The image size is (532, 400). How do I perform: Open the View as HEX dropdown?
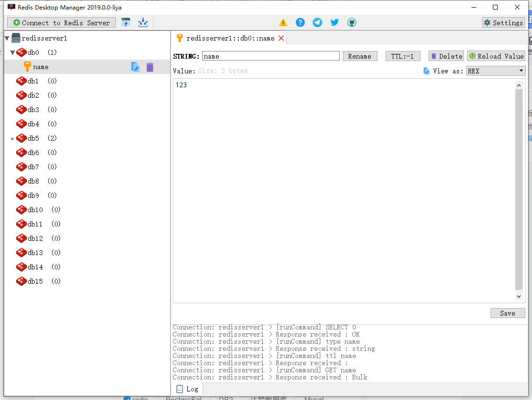click(x=496, y=70)
